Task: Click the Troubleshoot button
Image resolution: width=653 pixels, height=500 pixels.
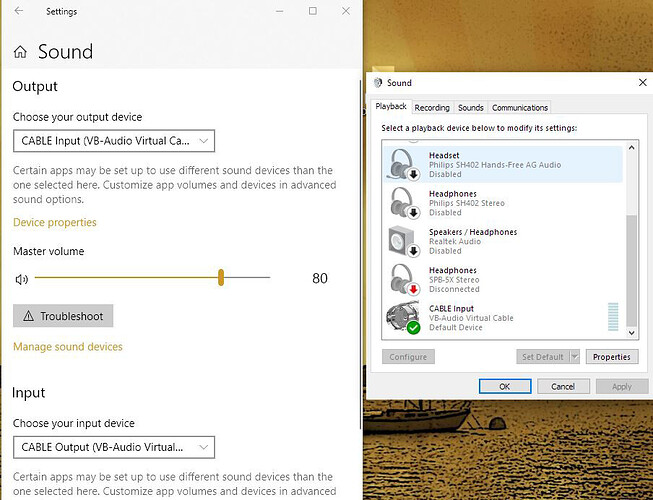Action: click(63, 316)
